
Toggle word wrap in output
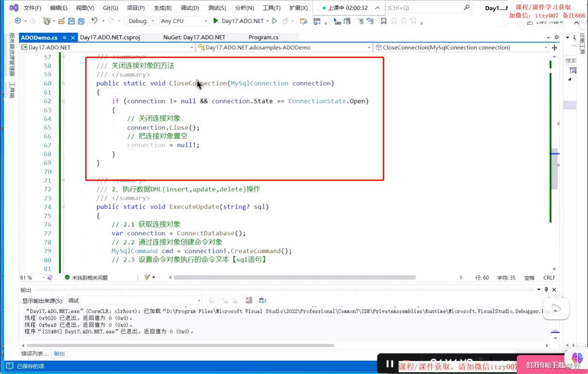pyautogui.click(x=262, y=300)
